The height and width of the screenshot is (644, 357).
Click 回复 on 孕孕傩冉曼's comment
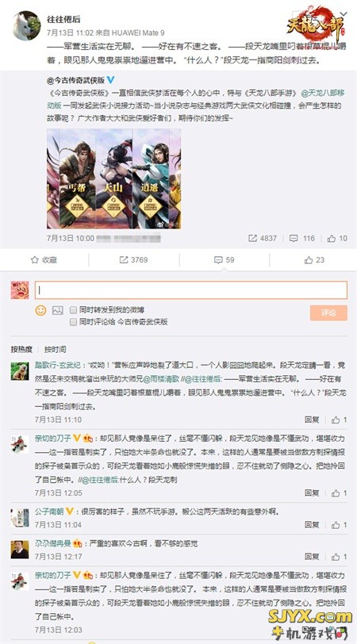(312, 557)
